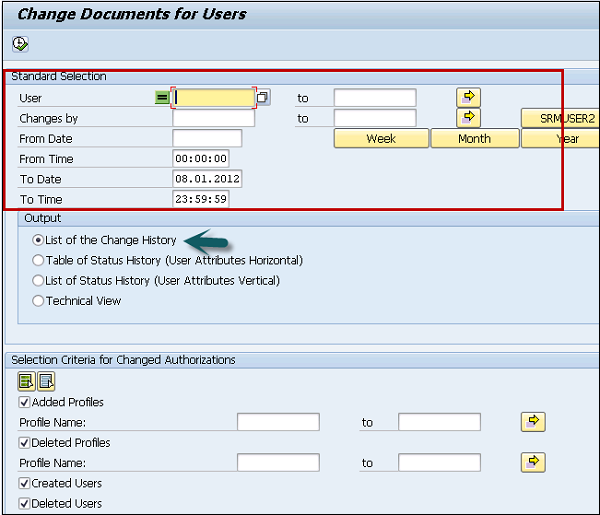The width and height of the screenshot is (600, 515).
Task: Click the 'Output' group header text
Action: 42,218
